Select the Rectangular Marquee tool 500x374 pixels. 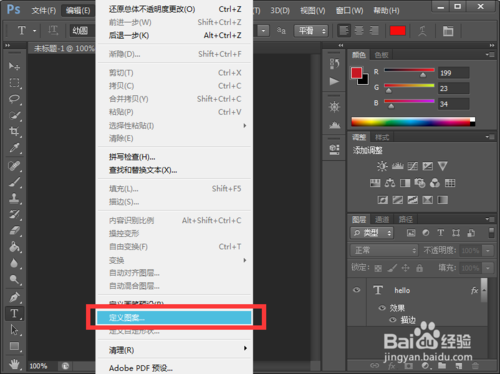pos(14,83)
